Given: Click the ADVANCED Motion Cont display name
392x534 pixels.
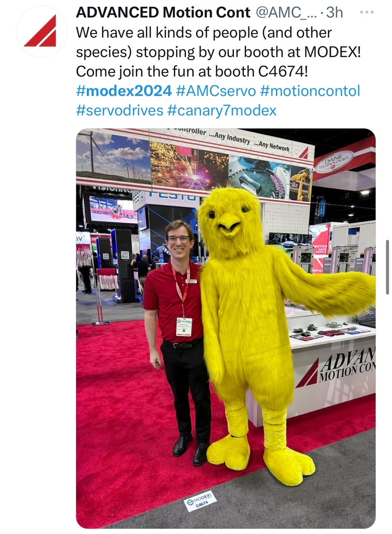Looking at the screenshot, I should point(163,13).
